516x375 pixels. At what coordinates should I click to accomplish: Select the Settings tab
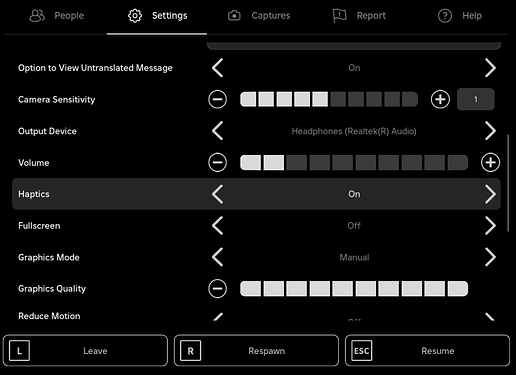pos(157,16)
